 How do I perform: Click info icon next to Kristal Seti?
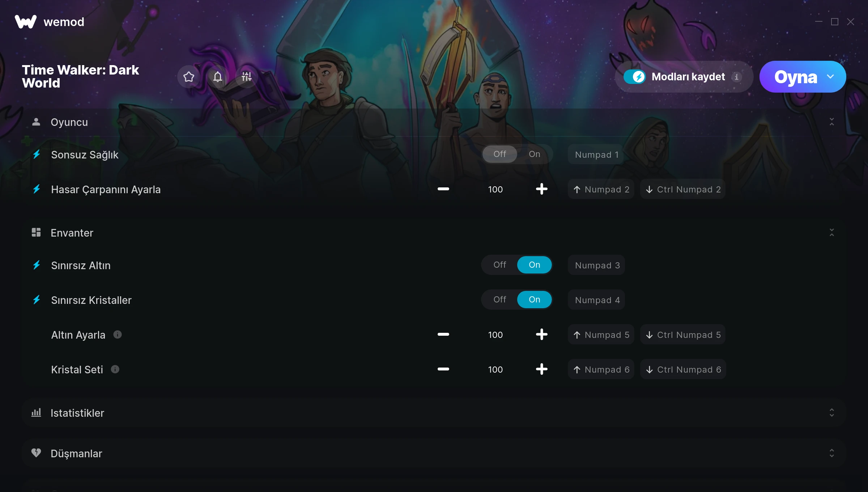[115, 369]
